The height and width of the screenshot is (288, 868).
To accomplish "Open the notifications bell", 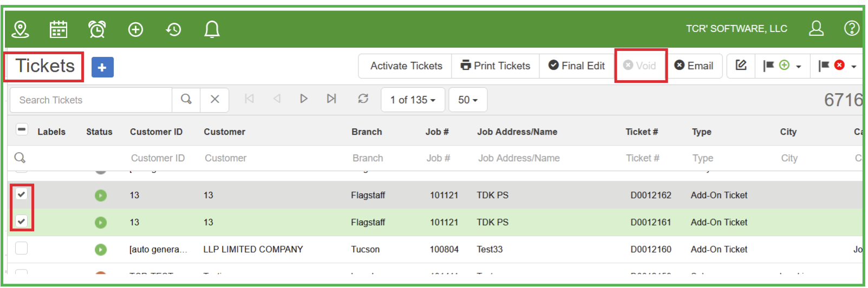I will pos(212,29).
